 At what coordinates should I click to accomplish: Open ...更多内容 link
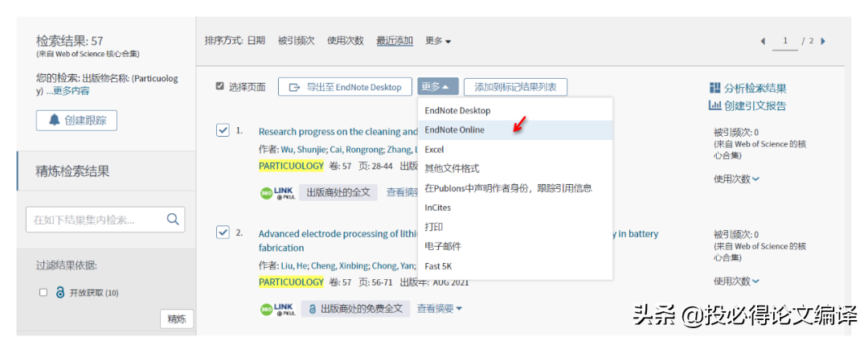pyautogui.click(x=68, y=91)
